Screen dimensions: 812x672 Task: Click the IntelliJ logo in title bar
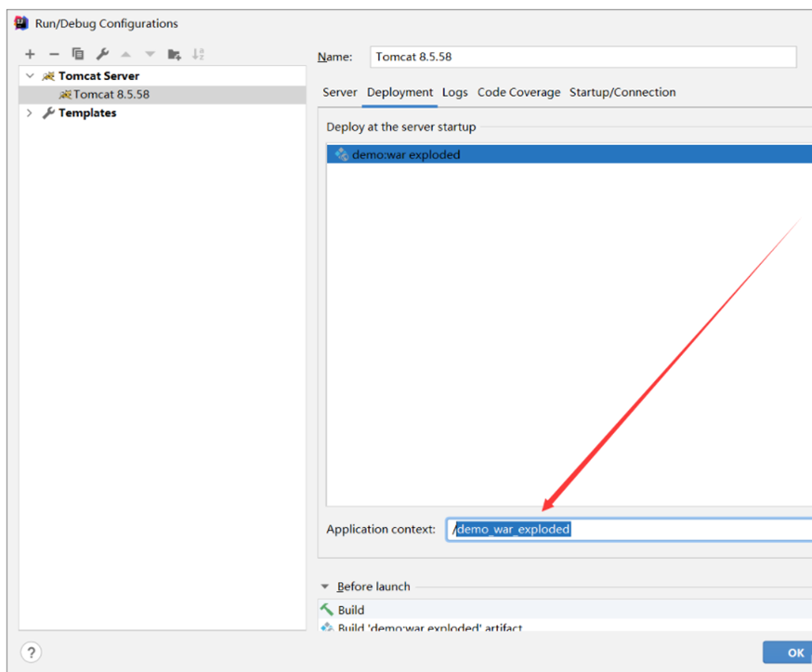[21, 23]
